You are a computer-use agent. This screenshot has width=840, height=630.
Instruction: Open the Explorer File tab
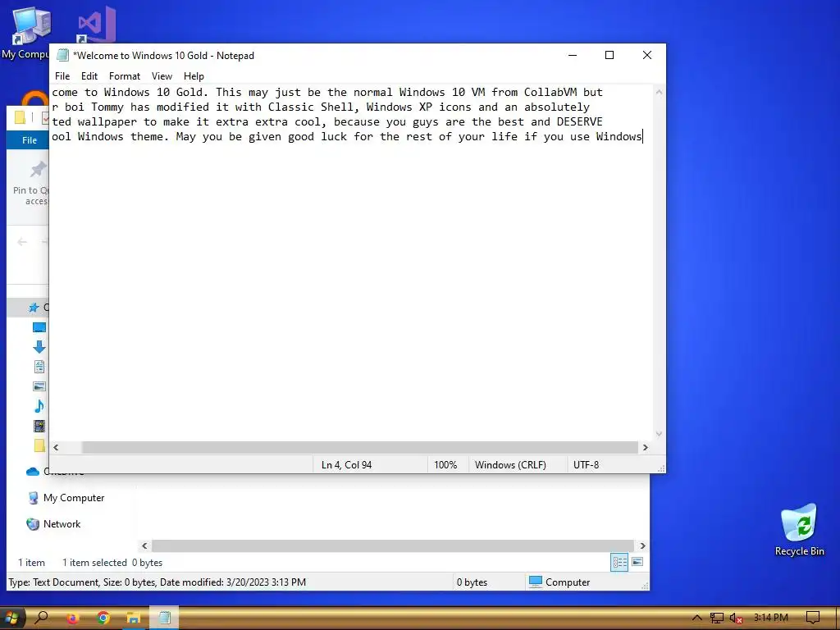[29, 139]
